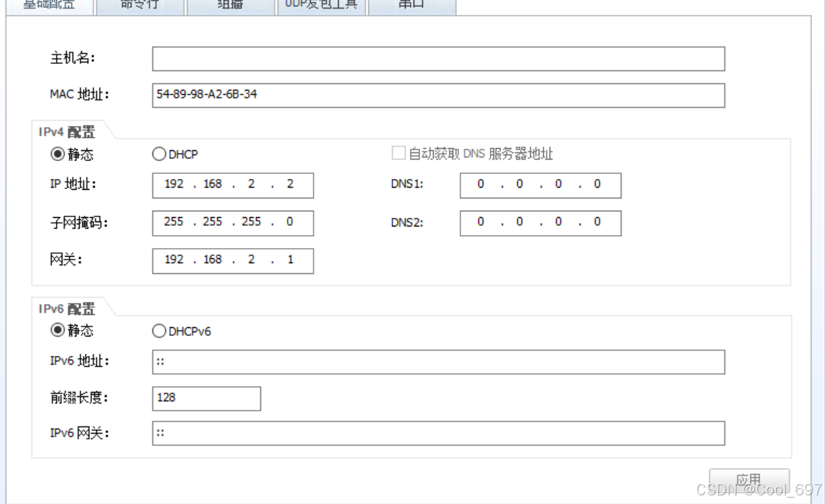This screenshot has width=825, height=504.
Task: Switch to the UDP发包工具 tab
Action: pyautogui.click(x=322, y=6)
